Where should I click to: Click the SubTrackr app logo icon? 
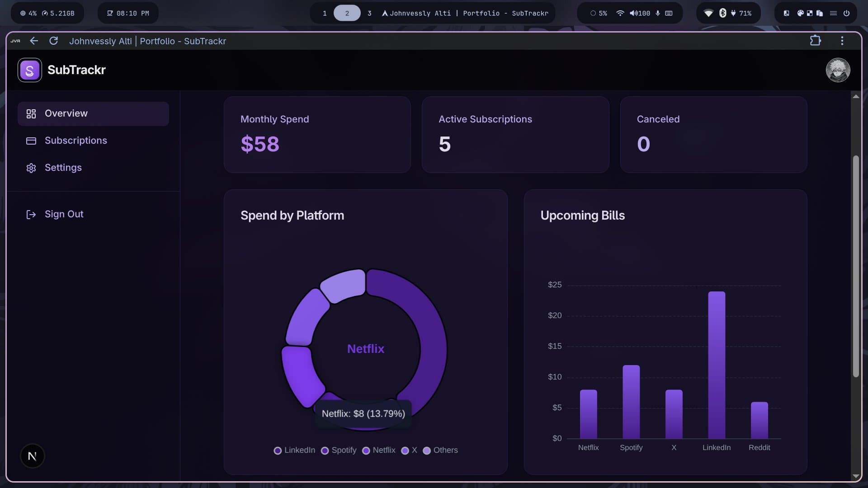[29, 70]
